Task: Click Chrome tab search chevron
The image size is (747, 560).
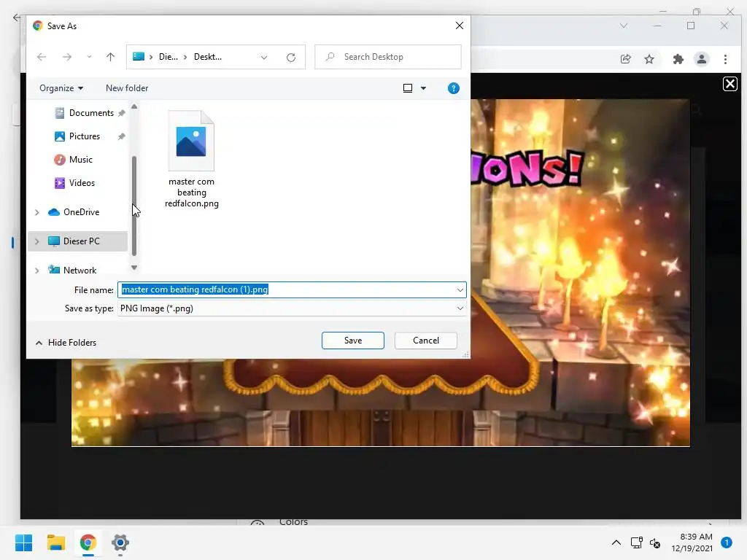Action: [624, 26]
